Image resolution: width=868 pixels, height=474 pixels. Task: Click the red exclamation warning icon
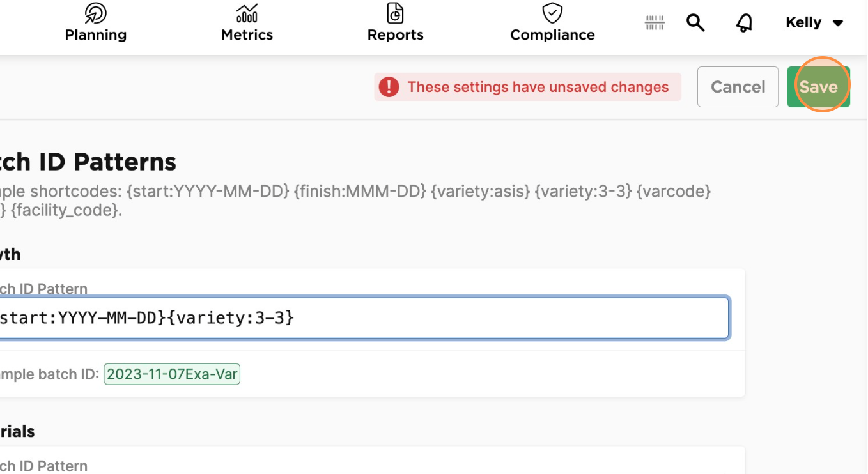click(x=389, y=87)
